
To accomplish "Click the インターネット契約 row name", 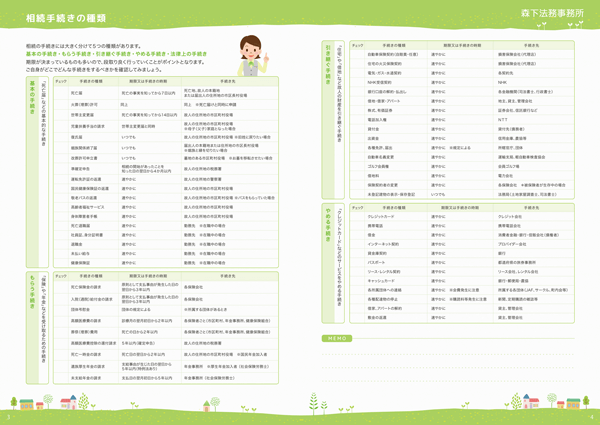I will pos(383,244).
